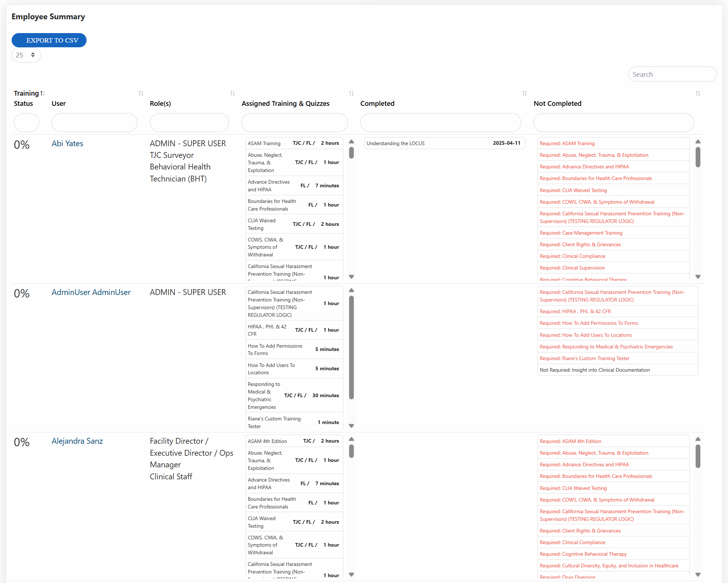Click sort icon on Not Completed column
This screenshot has width=728, height=583.
click(697, 93)
